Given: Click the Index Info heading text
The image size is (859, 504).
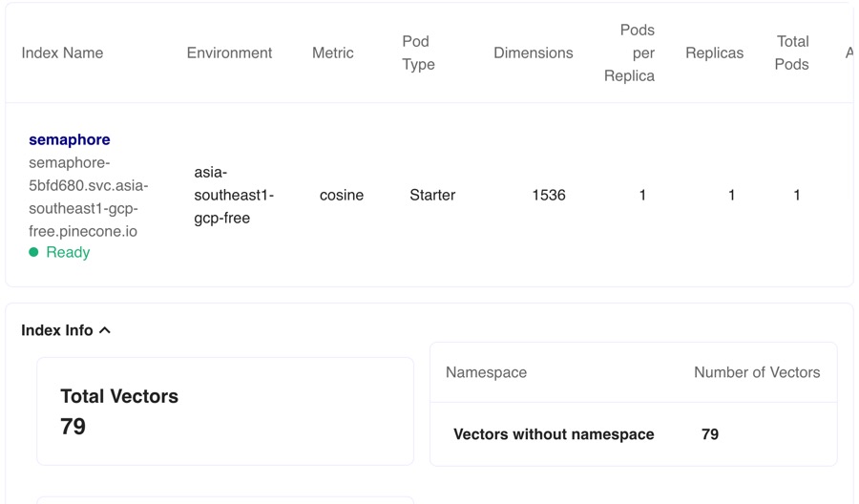Looking at the screenshot, I should coord(57,330).
